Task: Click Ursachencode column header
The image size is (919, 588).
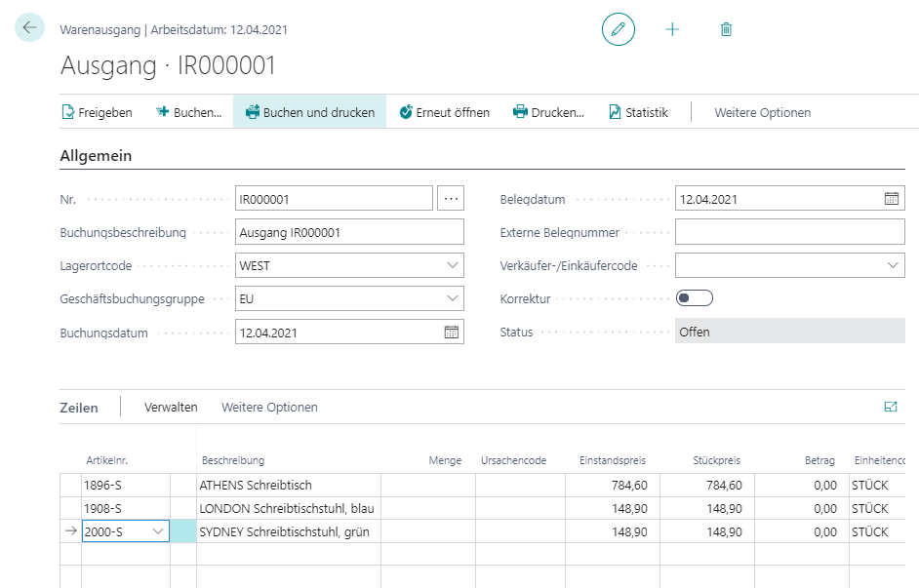Action: pyautogui.click(x=513, y=460)
